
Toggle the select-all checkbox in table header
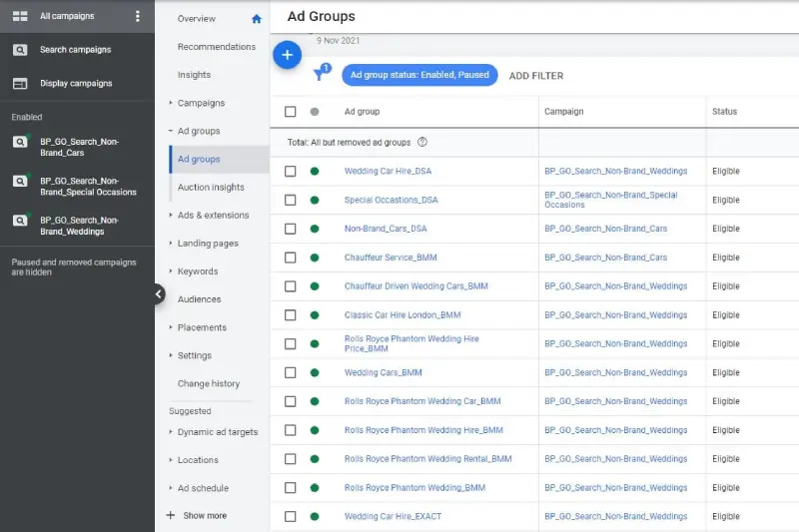coord(290,112)
